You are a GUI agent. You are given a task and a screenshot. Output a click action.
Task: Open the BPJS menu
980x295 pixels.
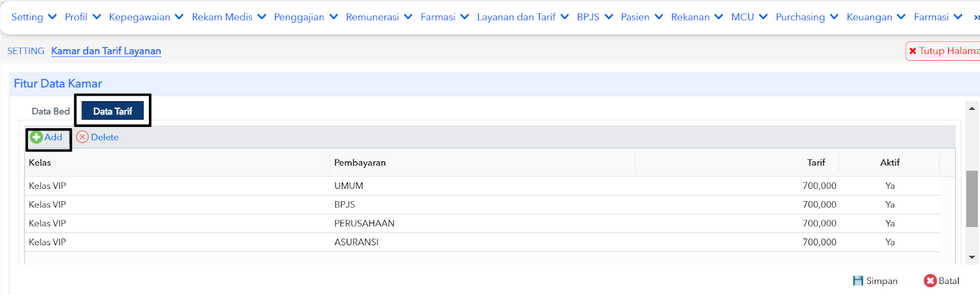point(595,17)
